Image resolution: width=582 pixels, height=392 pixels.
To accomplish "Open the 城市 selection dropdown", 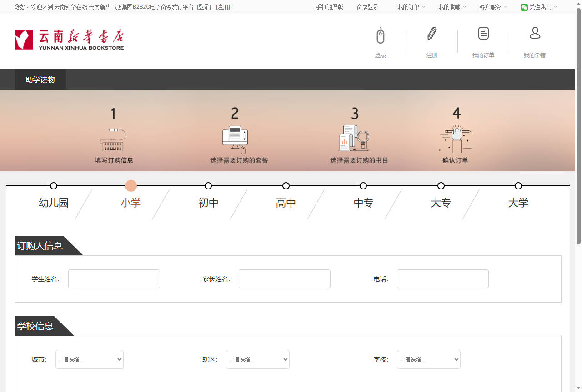I will point(89,359).
